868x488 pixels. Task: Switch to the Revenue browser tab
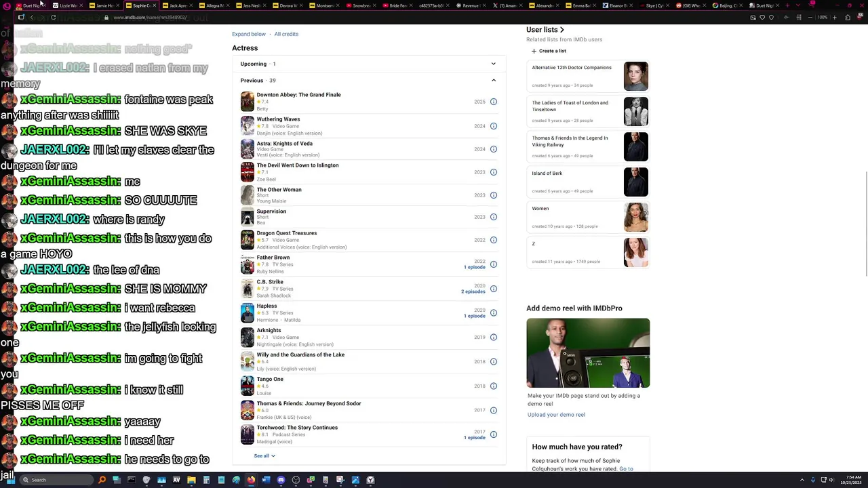[471, 5]
